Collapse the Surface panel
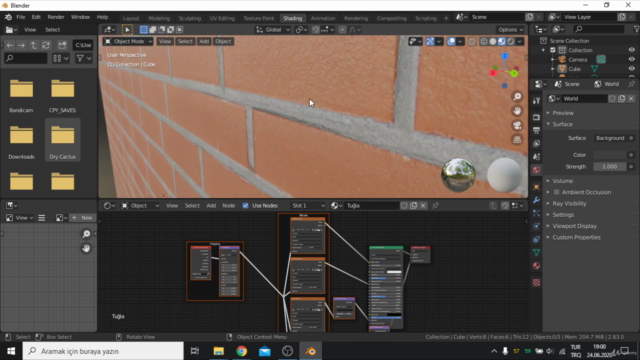 tap(562, 124)
